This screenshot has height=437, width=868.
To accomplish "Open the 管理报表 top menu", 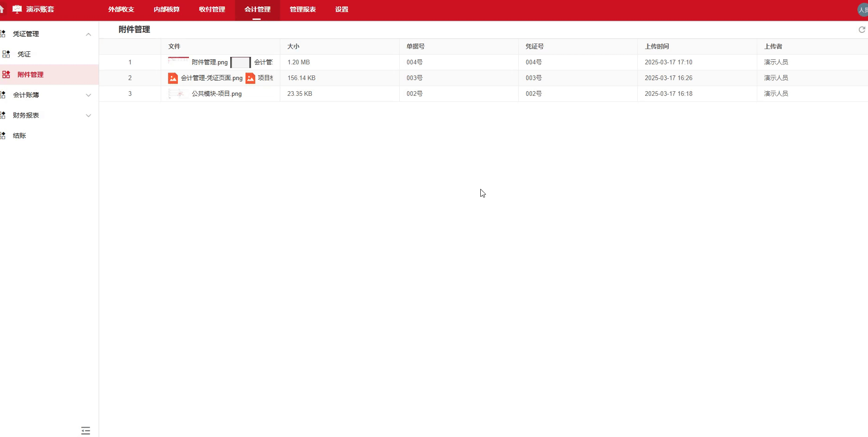I will pyautogui.click(x=302, y=10).
